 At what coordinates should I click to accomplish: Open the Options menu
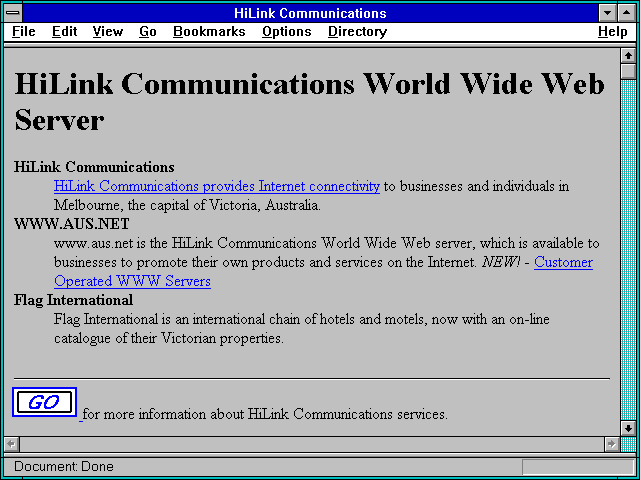pyautogui.click(x=287, y=32)
